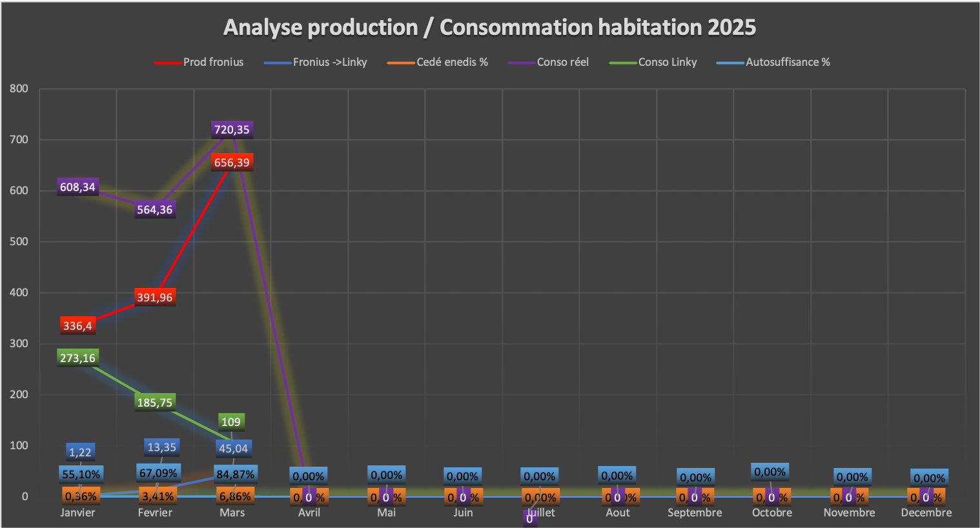
Task: Select the 'Cedé enedis %' legend entry
Action: point(437,62)
